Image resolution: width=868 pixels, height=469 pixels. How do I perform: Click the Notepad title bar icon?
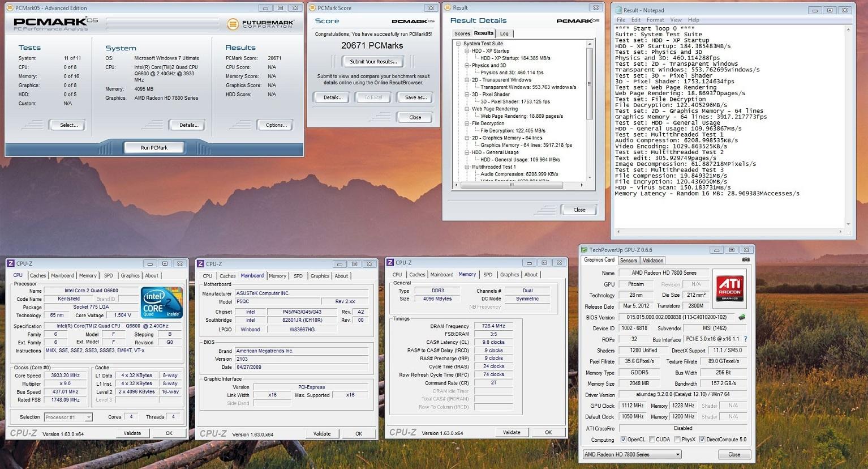[618, 10]
